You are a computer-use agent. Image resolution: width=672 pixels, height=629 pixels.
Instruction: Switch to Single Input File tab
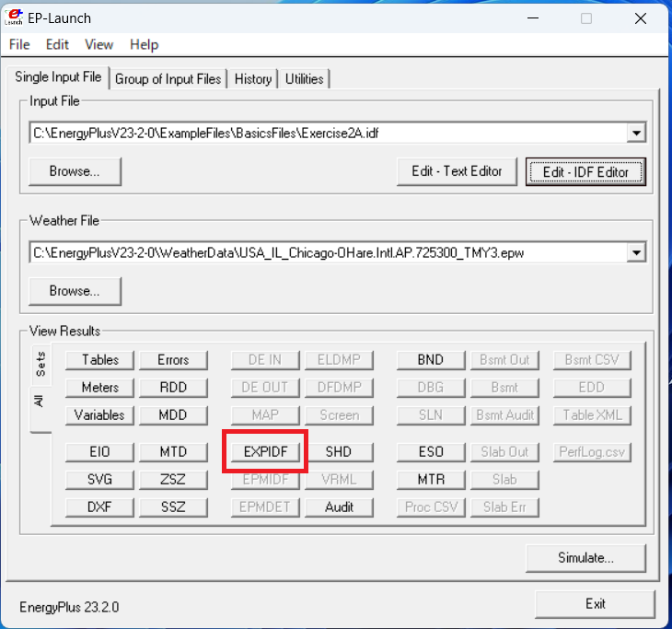58,77
